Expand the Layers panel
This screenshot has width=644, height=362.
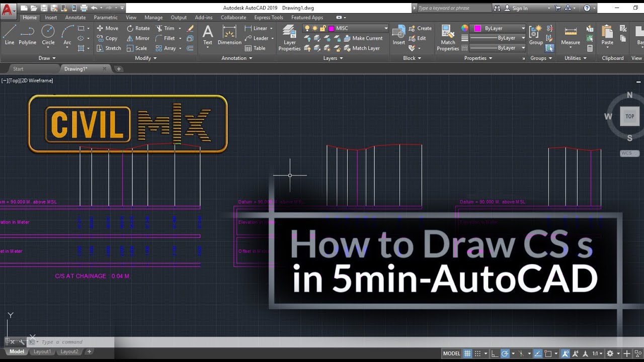(x=333, y=58)
